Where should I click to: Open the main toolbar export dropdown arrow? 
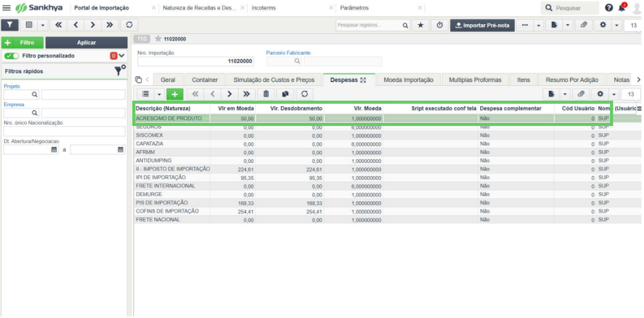click(567, 25)
